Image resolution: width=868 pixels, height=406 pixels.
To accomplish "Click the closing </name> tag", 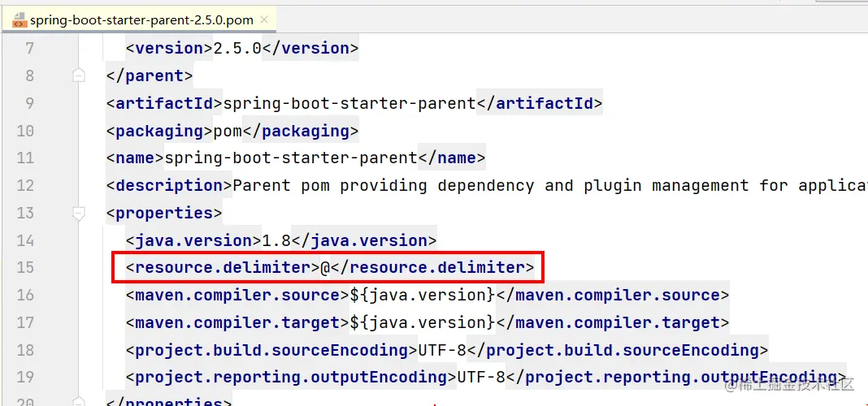I will pyautogui.click(x=452, y=158).
